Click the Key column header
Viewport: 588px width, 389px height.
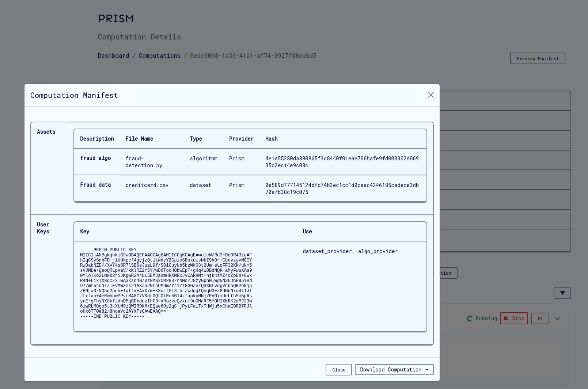click(x=85, y=232)
